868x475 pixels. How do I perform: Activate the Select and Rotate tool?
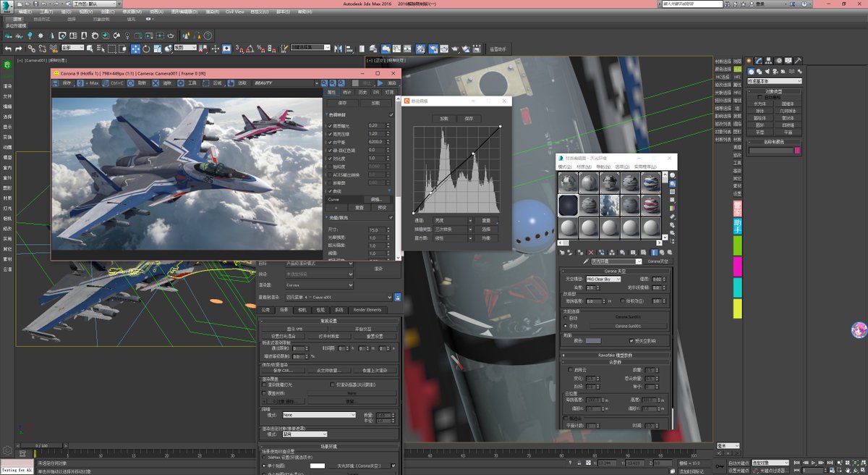146,49
